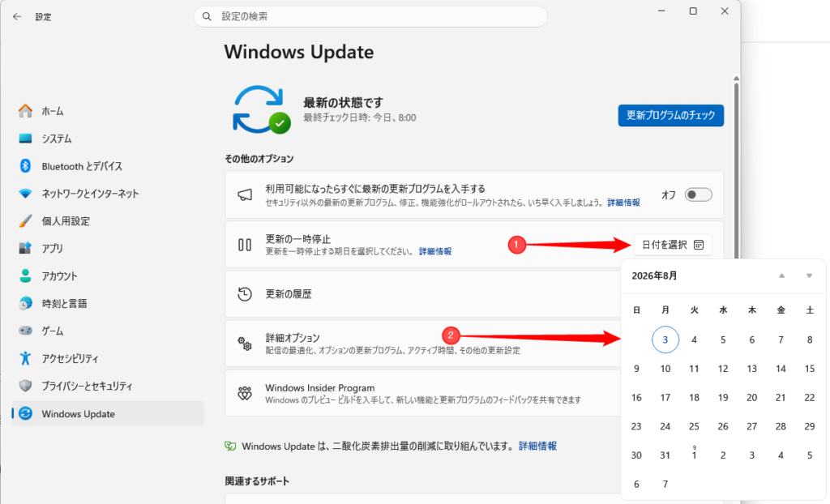Select September 1 in the calendar
The width and height of the screenshot is (830, 504).
point(694,455)
